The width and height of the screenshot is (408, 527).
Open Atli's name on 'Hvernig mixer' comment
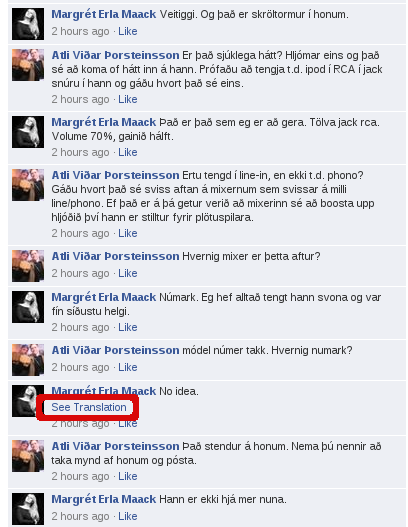pos(115,256)
